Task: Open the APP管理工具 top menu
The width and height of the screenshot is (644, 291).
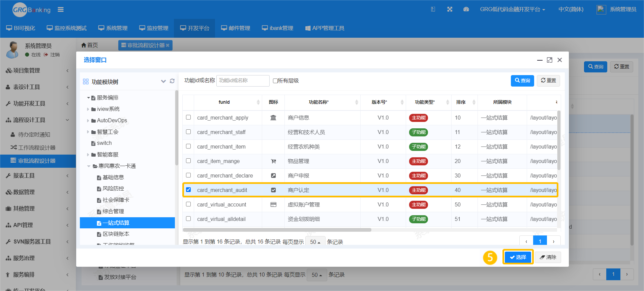Action: coord(325,28)
